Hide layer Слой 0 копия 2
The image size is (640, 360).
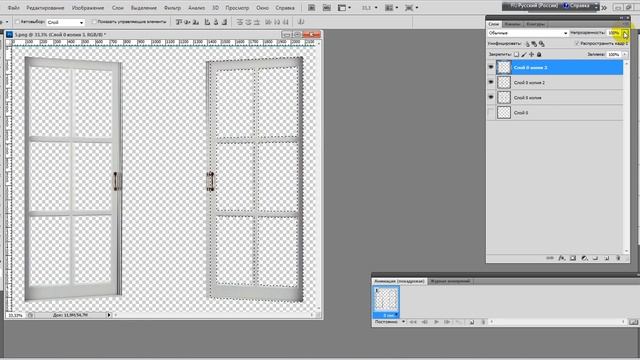[491, 82]
